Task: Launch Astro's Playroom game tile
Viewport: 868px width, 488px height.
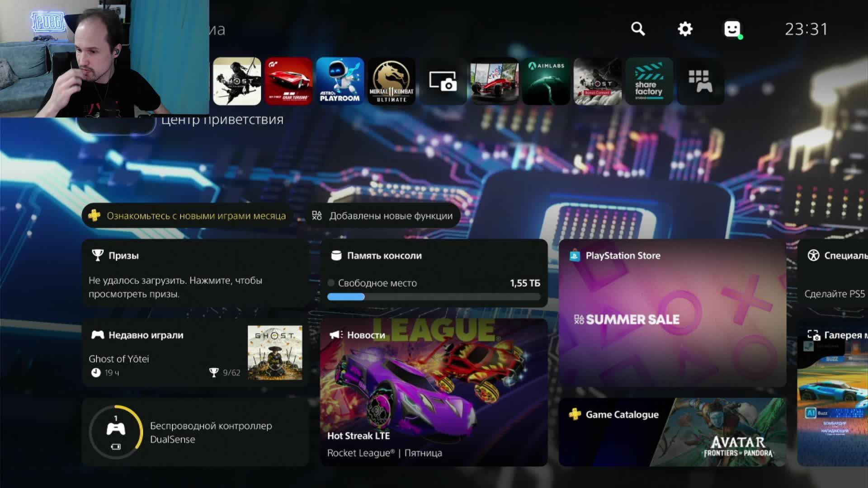Action: click(340, 81)
